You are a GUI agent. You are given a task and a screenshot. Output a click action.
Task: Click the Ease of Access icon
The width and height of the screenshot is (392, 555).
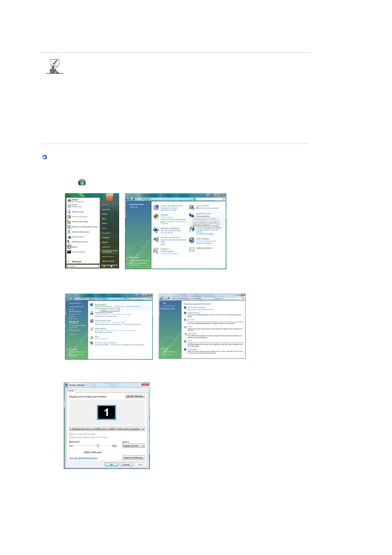(191, 240)
